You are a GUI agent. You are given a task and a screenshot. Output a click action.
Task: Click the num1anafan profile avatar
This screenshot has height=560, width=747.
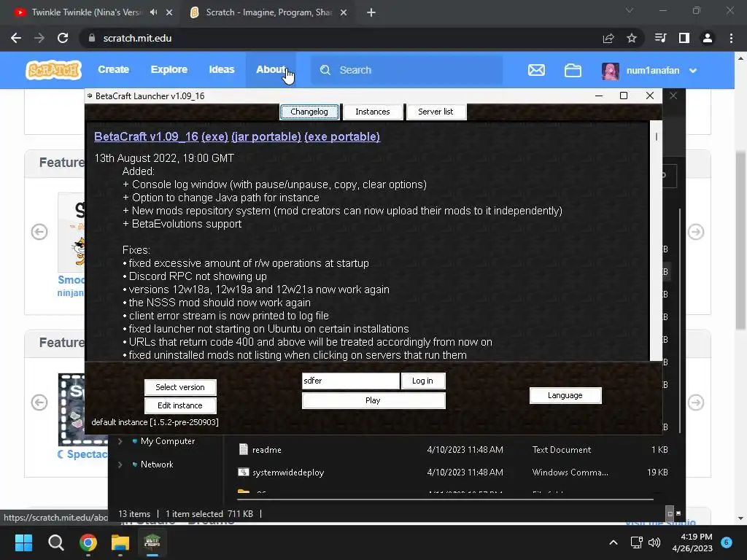pyautogui.click(x=611, y=71)
